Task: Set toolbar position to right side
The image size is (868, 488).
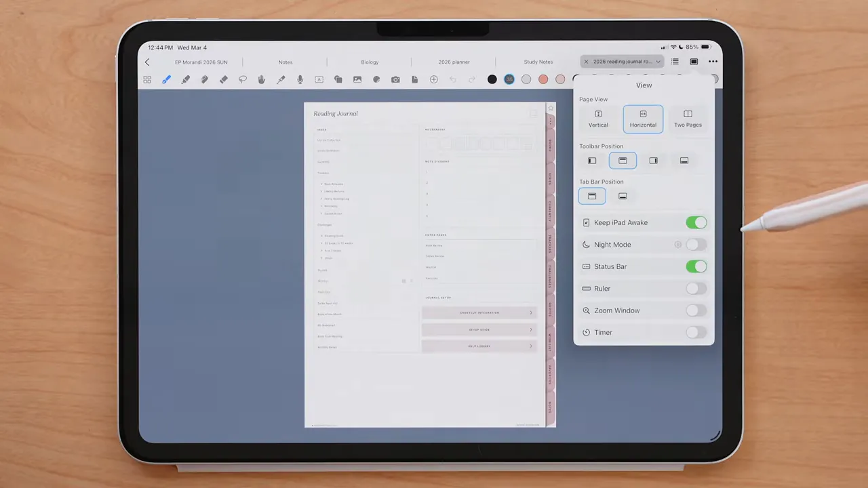Action: point(654,161)
